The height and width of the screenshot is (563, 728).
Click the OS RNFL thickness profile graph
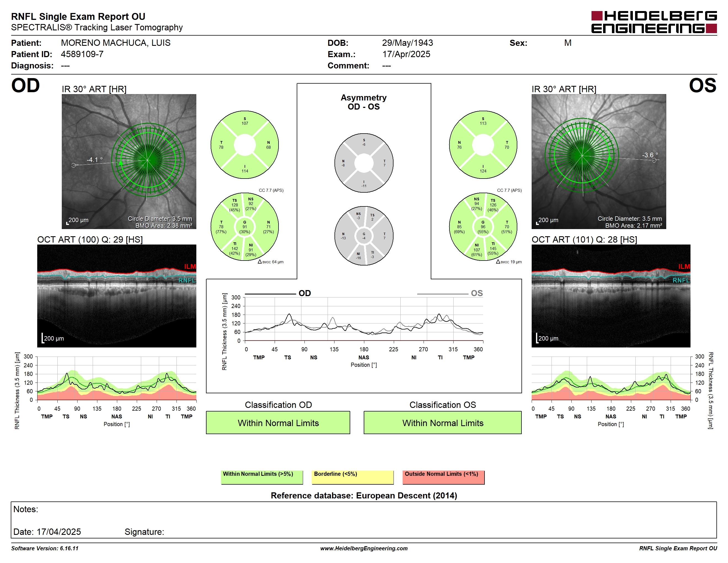click(611, 378)
